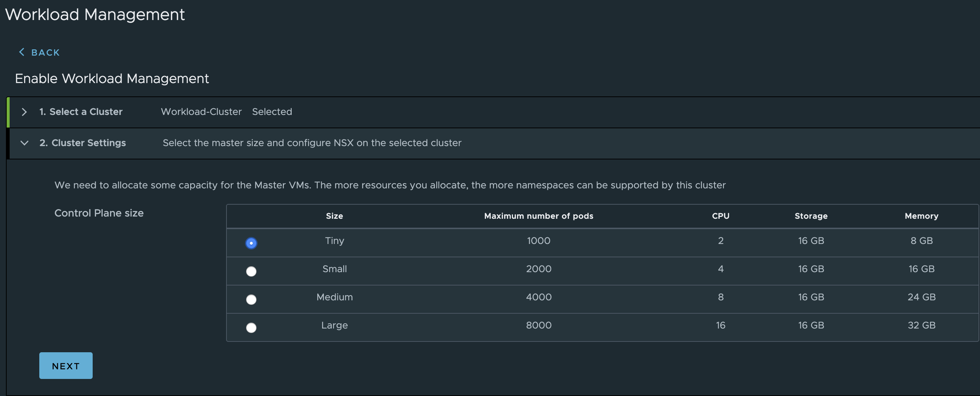This screenshot has width=980, height=396.
Task: Collapse the Cluster Settings step chevron
Action: click(24, 143)
